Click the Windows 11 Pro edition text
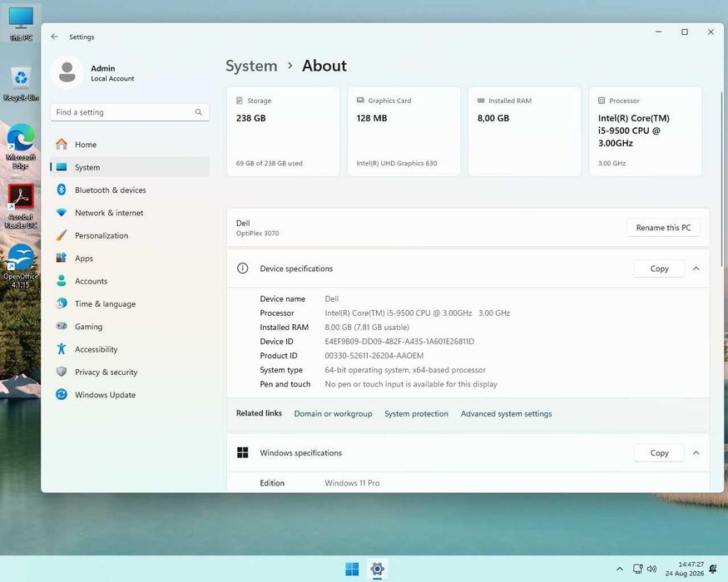728x582 pixels. pos(352,483)
